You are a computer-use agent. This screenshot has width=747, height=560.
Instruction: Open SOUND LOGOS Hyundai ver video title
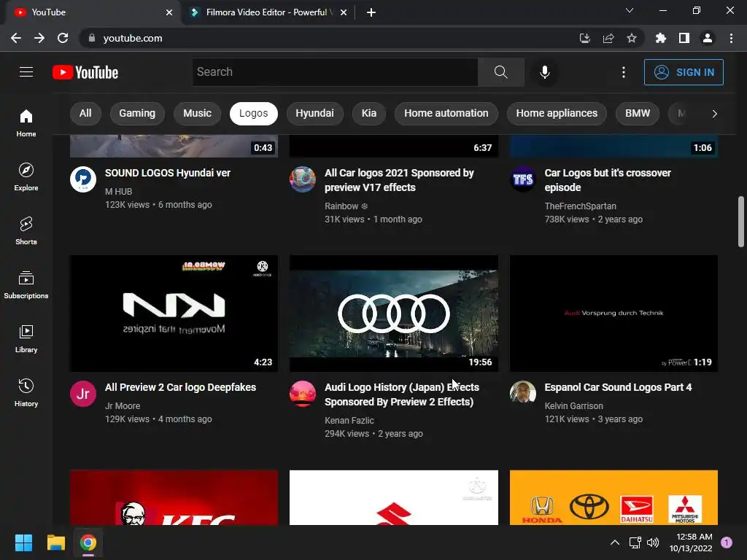(x=168, y=173)
